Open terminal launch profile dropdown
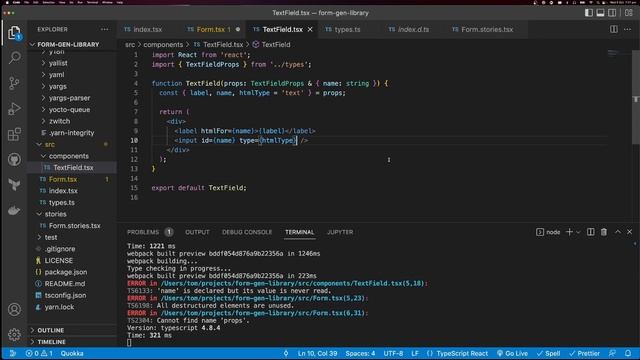This screenshot has width=640, height=360. pos(578,232)
